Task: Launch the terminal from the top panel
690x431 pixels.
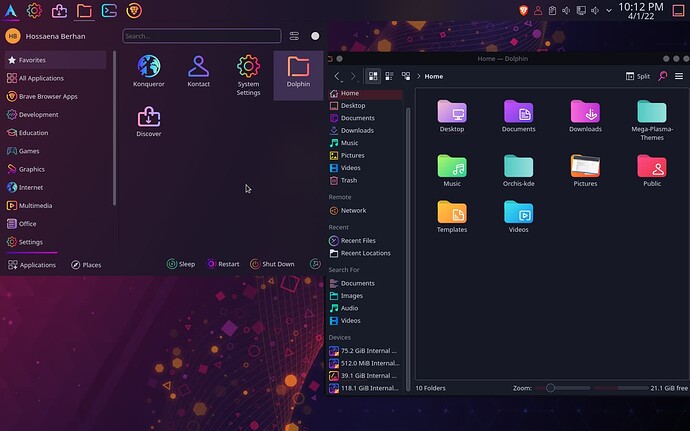Action: pos(109,11)
